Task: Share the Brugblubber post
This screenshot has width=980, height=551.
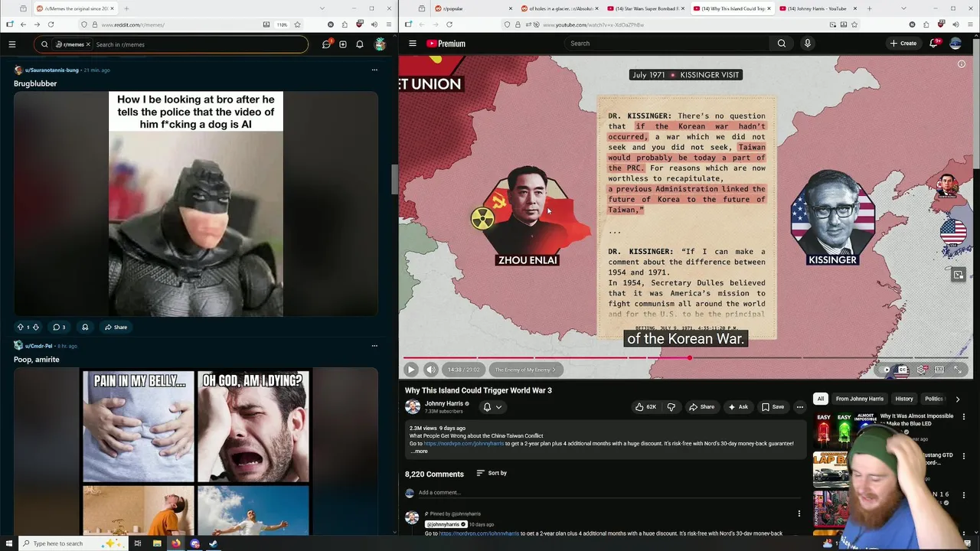Action: coord(116,327)
